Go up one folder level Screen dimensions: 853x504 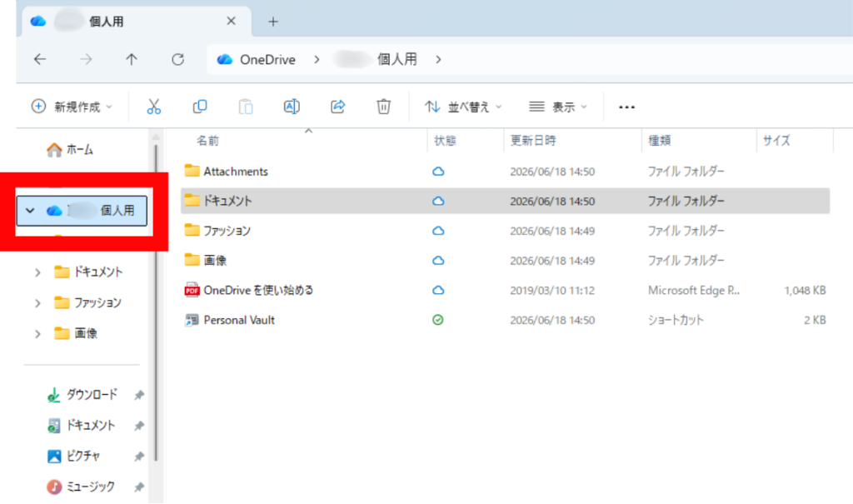tap(132, 59)
